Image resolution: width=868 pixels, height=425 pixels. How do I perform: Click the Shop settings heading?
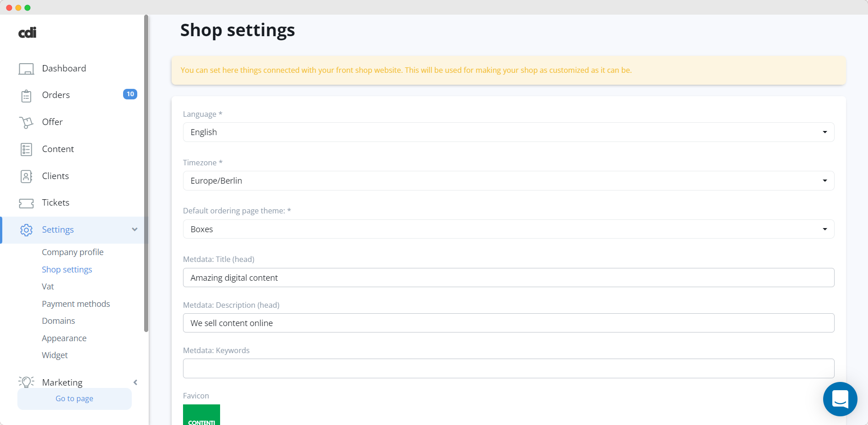237,30
